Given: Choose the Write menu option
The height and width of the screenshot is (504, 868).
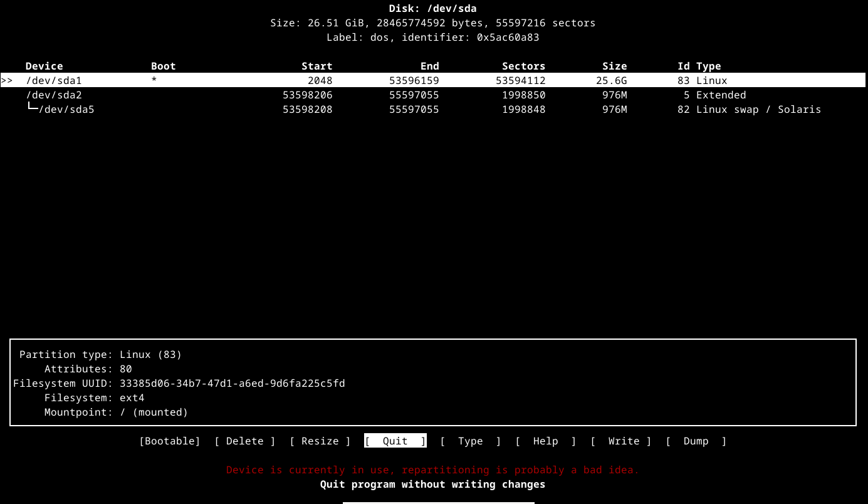Looking at the screenshot, I should tap(620, 441).
